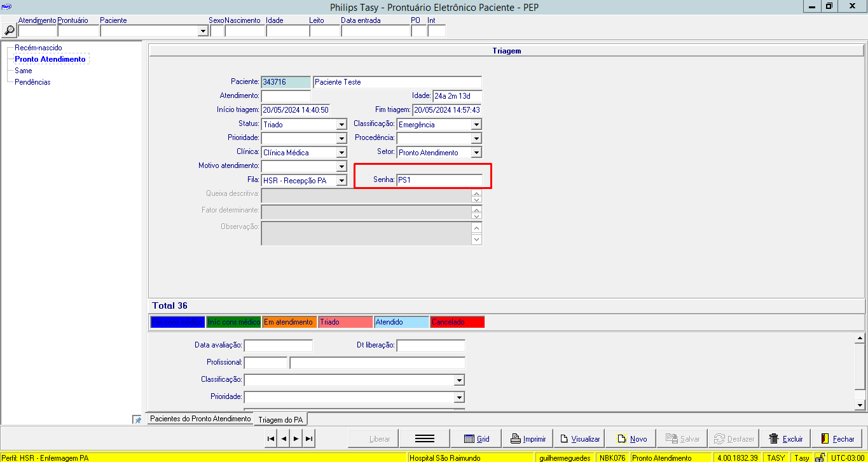Click the orange Em atendimento legend swatch
The width and height of the screenshot is (868, 462).
pyautogui.click(x=289, y=322)
